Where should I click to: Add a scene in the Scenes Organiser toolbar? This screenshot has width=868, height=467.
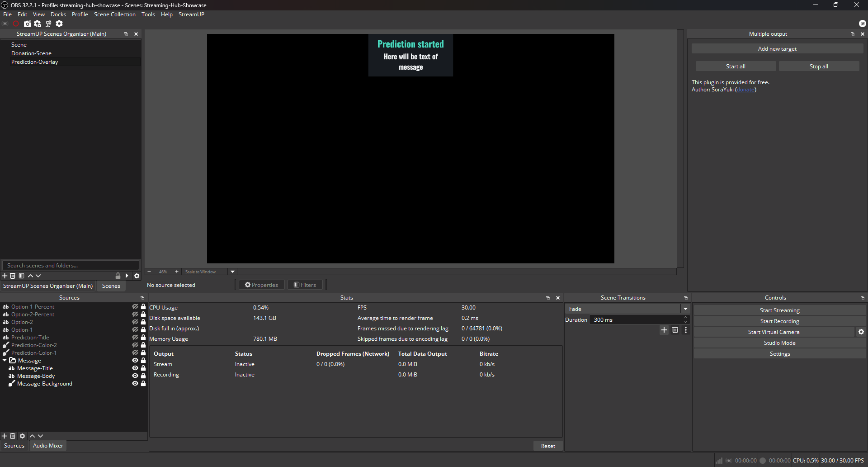coord(5,276)
